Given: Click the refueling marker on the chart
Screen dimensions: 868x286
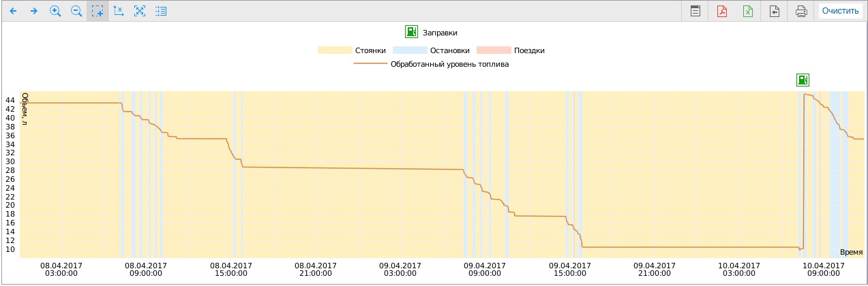Looking at the screenshot, I should click(803, 80).
